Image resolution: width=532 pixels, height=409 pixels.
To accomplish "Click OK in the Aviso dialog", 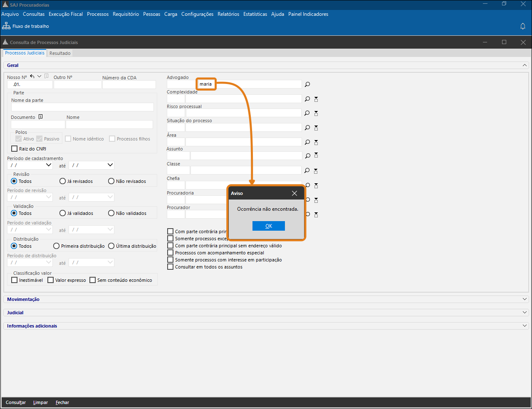I will (269, 226).
